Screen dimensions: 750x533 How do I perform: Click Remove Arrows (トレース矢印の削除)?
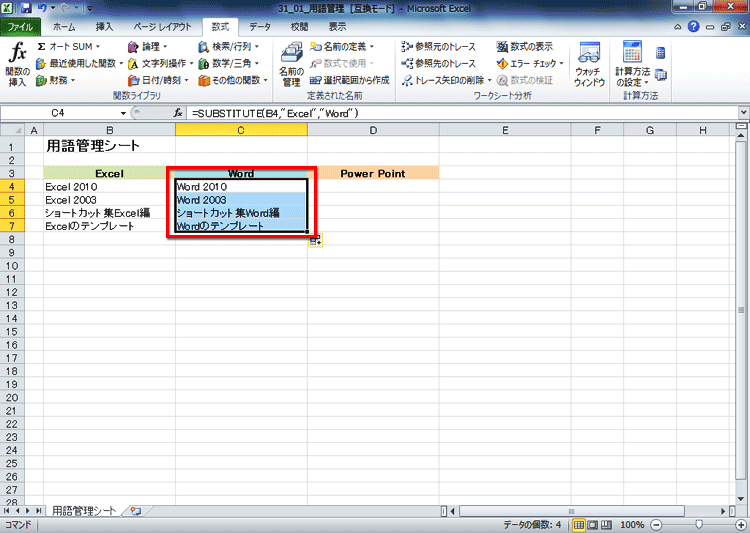pyautogui.click(x=447, y=80)
